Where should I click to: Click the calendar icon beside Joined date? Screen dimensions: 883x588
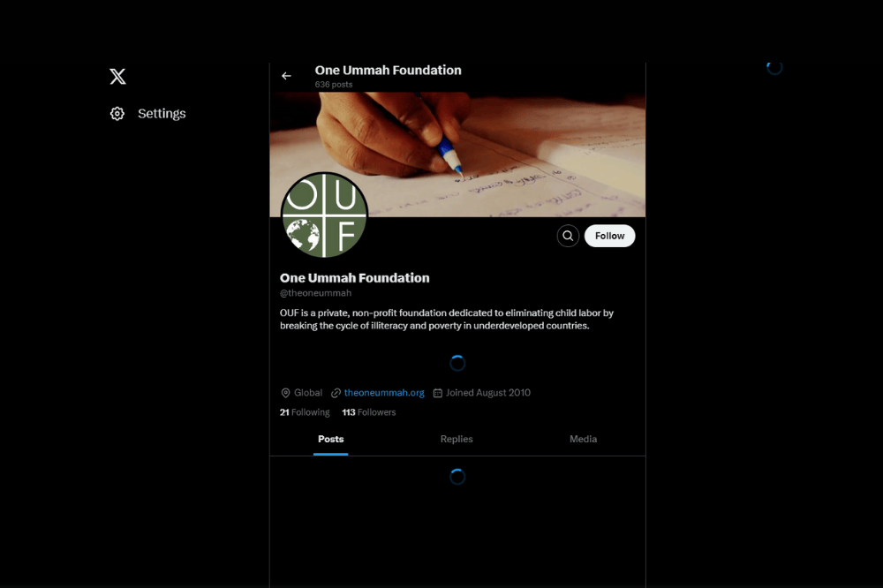tap(438, 393)
